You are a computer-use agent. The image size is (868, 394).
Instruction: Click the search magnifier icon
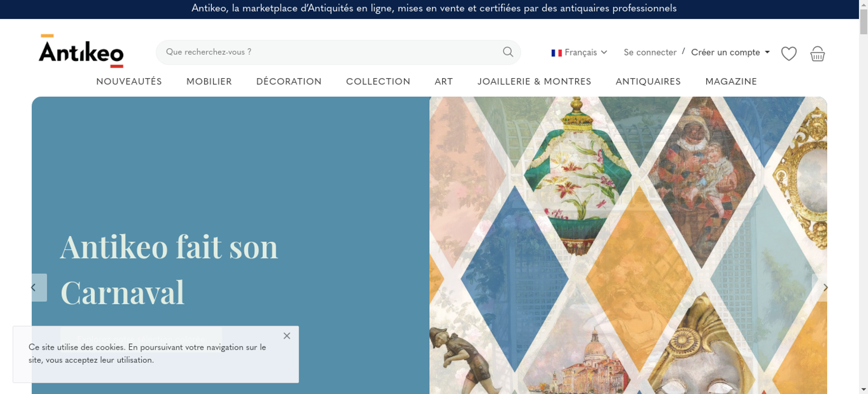pos(508,52)
